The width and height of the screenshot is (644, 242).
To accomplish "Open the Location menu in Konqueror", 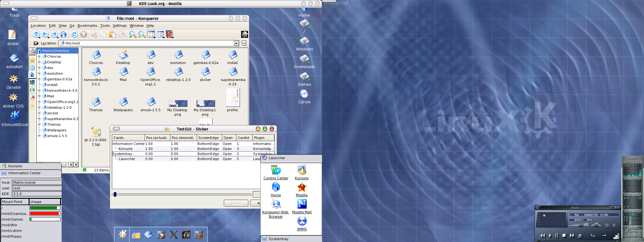I will (x=38, y=26).
